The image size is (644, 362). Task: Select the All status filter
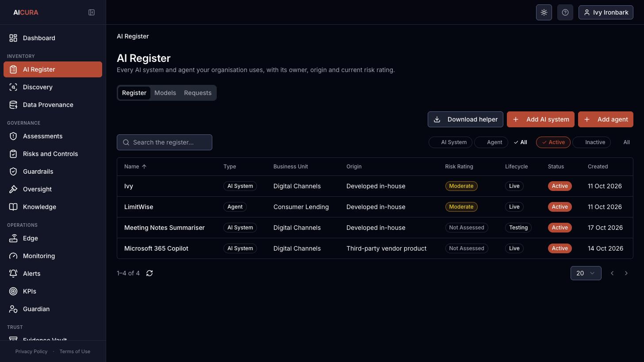pyautogui.click(x=626, y=142)
